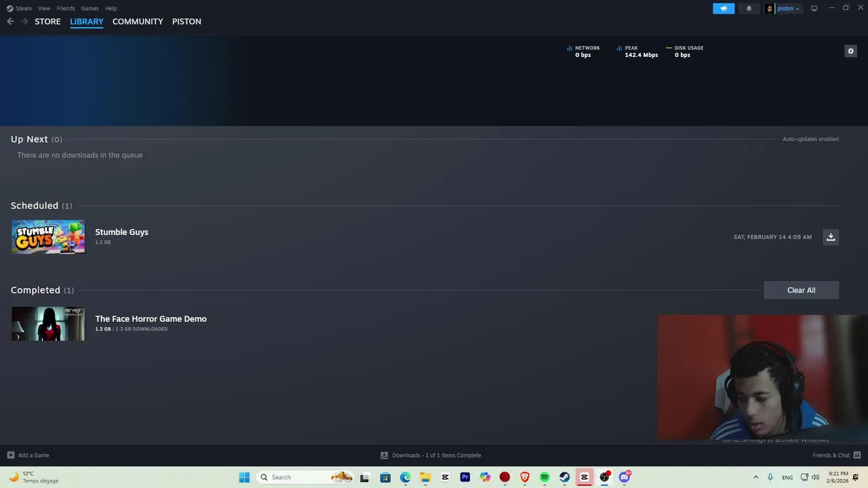Open the clock showing 9:21 PM
The width and height of the screenshot is (868, 488).
(x=837, y=477)
